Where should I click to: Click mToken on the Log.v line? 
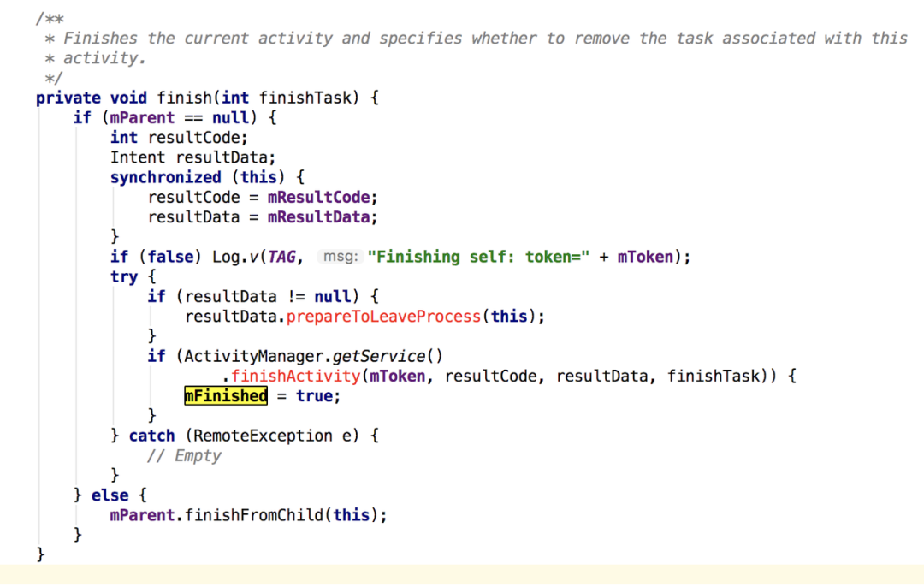point(645,257)
